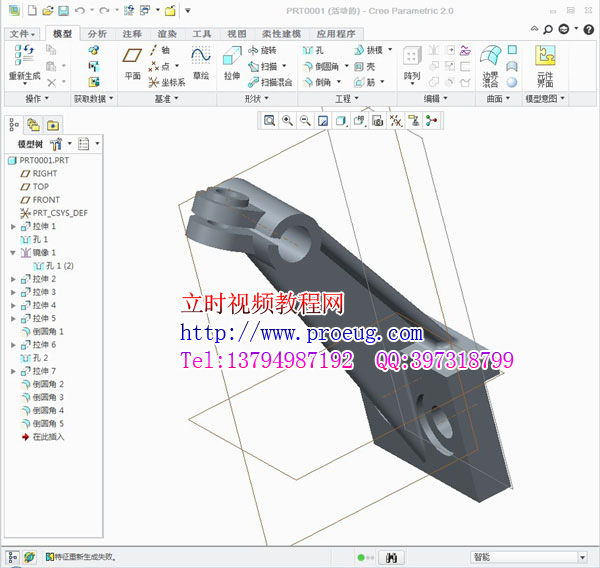Open the Sketch (草绘) tool
The height and width of the screenshot is (568, 600).
(201, 64)
